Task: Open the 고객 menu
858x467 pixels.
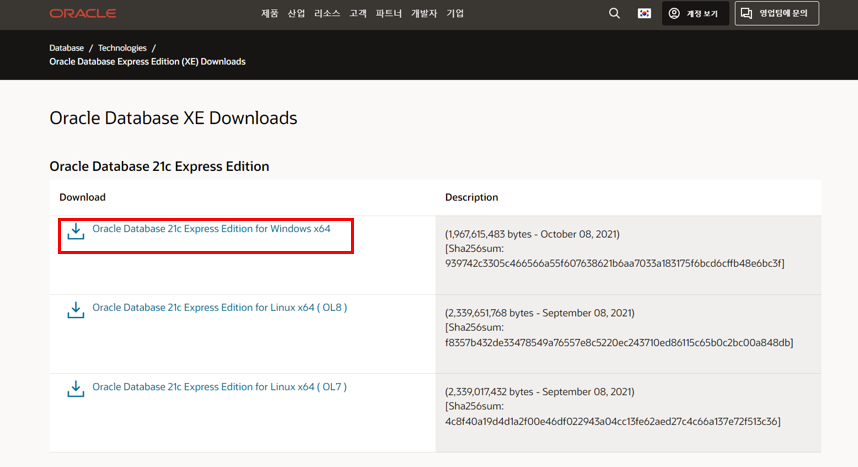Action: click(x=358, y=13)
